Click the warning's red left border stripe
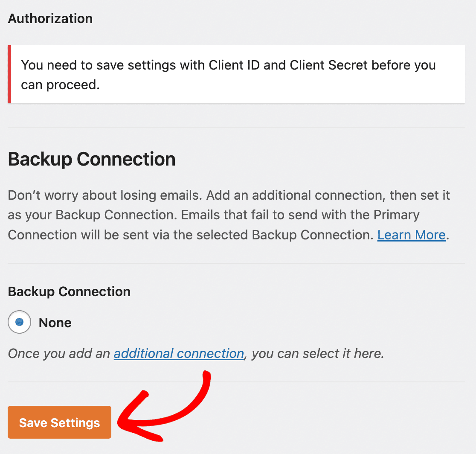The width and height of the screenshot is (476, 454). coord(9,74)
